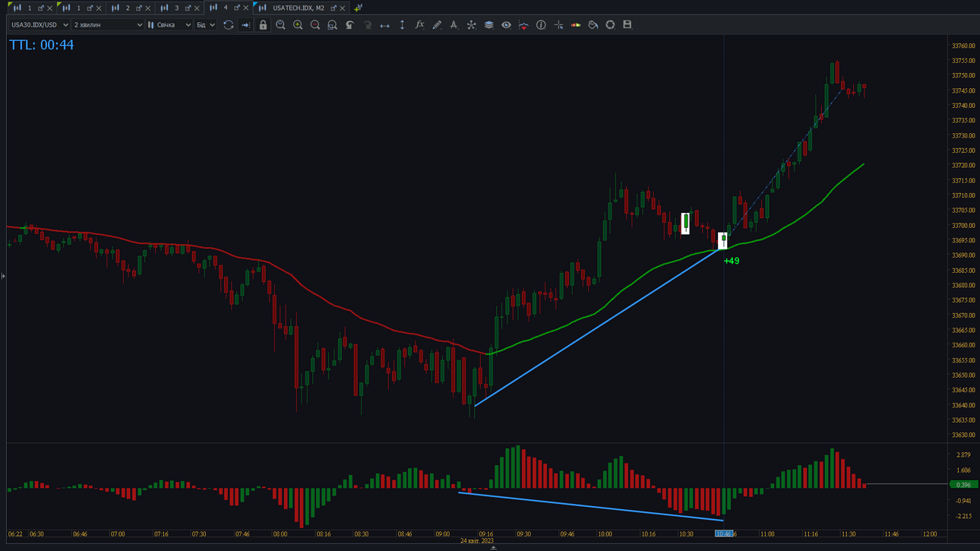Detach chart tab 2 into a window
This screenshot has width=980, height=551.
139,8
